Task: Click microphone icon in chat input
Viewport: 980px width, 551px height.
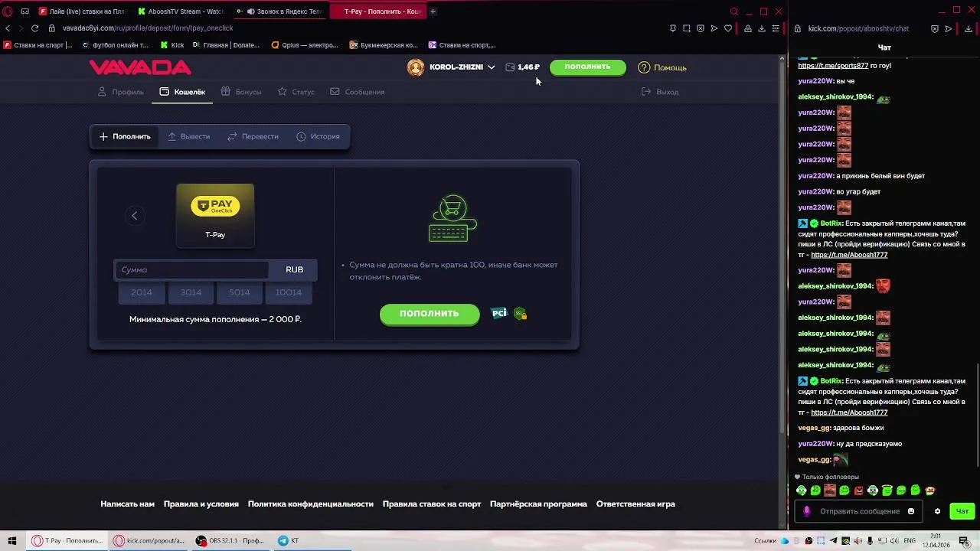Action: pyautogui.click(x=806, y=511)
